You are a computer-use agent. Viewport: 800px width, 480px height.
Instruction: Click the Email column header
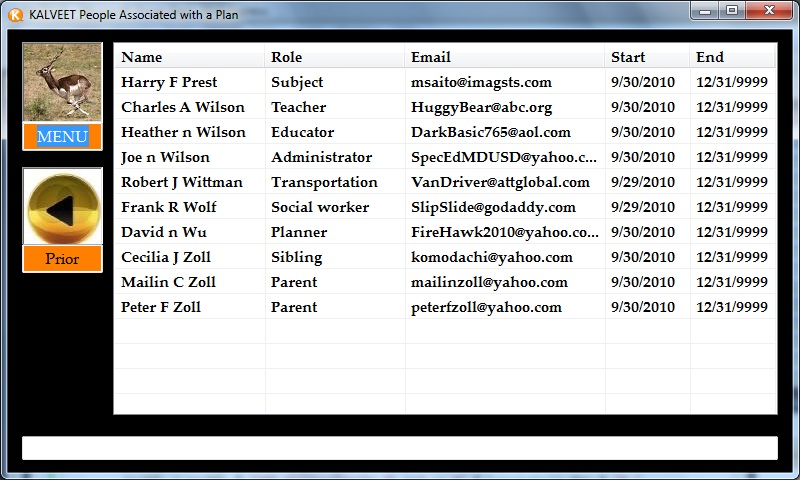point(504,57)
